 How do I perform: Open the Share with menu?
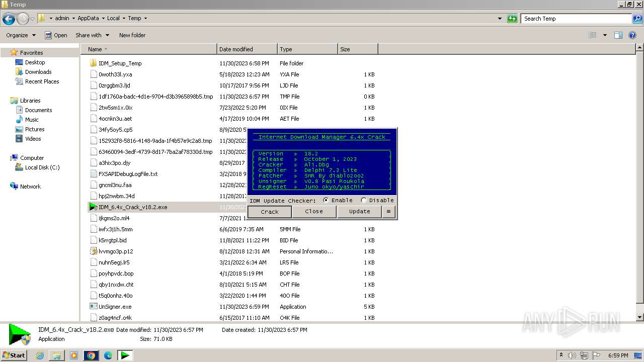point(92,35)
